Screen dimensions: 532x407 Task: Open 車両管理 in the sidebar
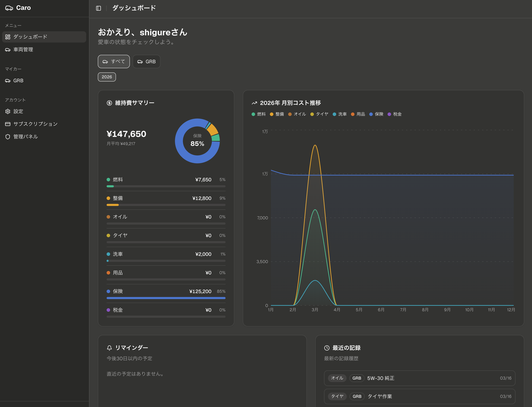click(x=44, y=50)
